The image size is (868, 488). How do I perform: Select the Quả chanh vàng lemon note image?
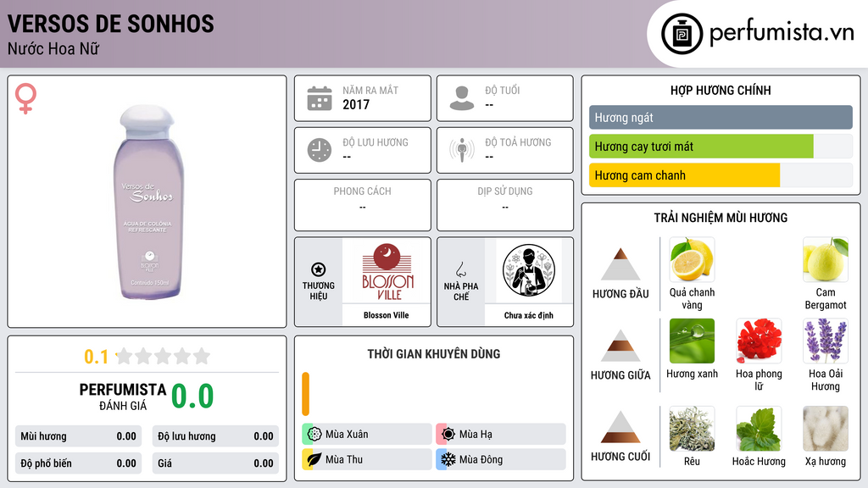(x=692, y=259)
